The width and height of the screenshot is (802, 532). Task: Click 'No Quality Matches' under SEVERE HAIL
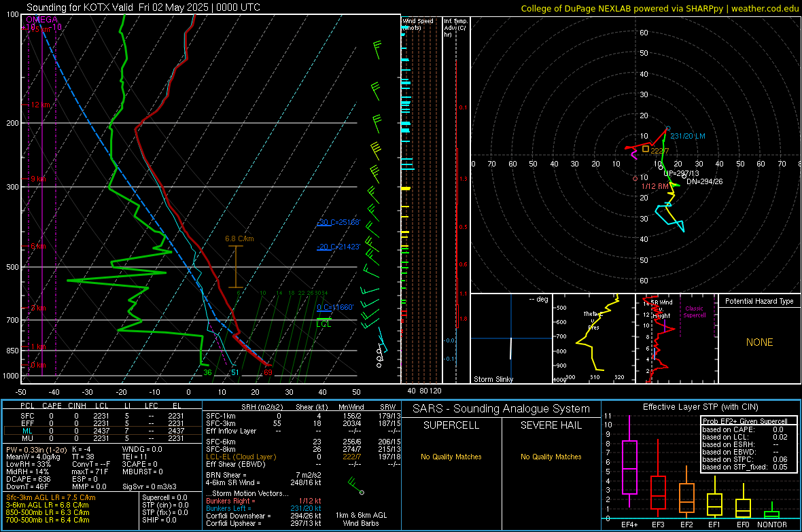(551, 457)
